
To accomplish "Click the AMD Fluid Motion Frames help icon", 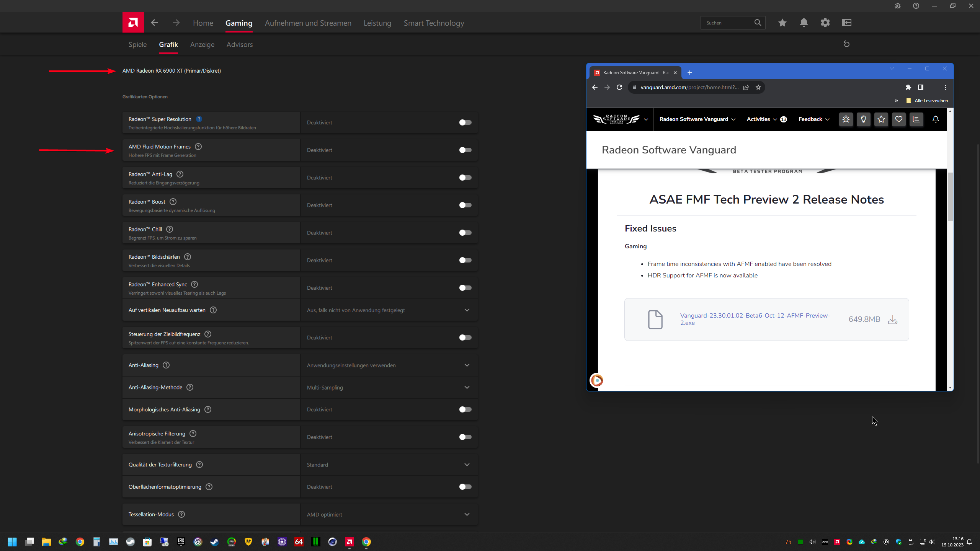I will point(198,147).
